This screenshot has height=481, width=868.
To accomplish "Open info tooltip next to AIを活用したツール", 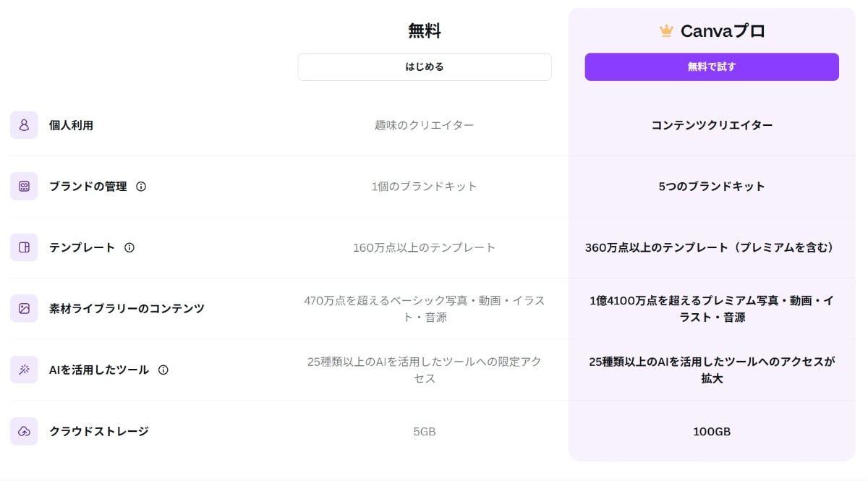I will (163, 370).
